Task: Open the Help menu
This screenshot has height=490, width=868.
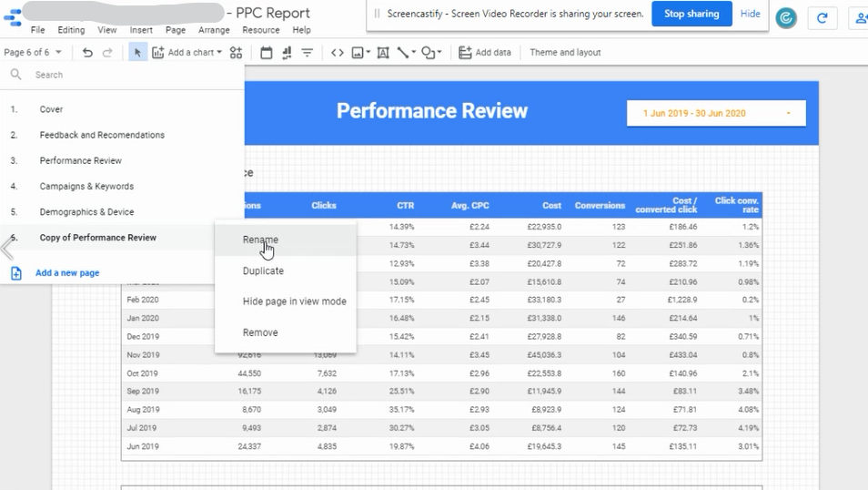Action: click(x=302, y=30)
